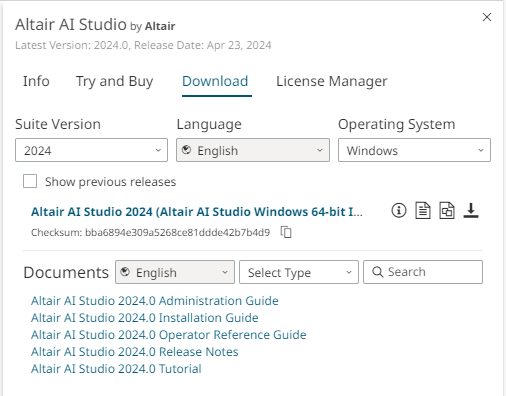Close the Altair AI Studio dialog
The width and height of the screenshot is (506, 396).
487,17
